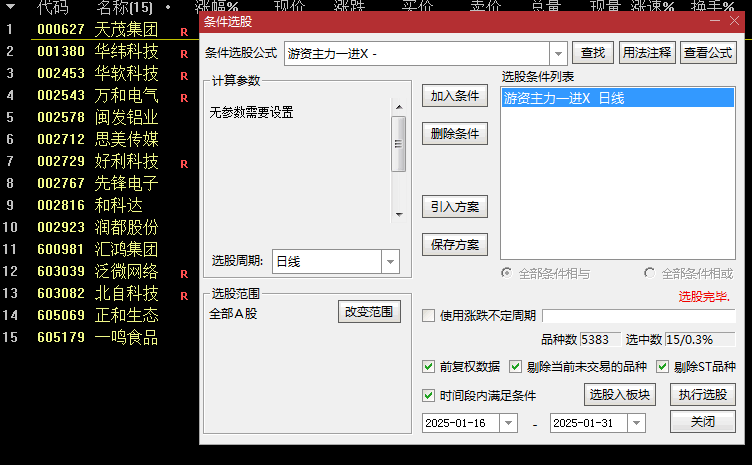Click 删除条件 to remove condition
The image size is (752, 465).
(x=455, y=134)
